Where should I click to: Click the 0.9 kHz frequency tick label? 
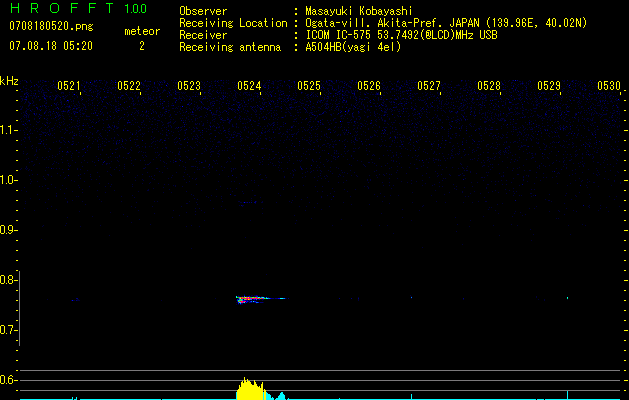coord(8,230)
